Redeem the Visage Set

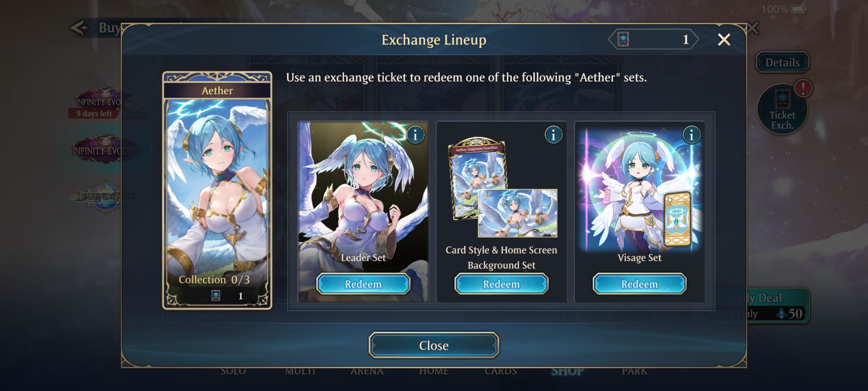[x=639, y=284]
